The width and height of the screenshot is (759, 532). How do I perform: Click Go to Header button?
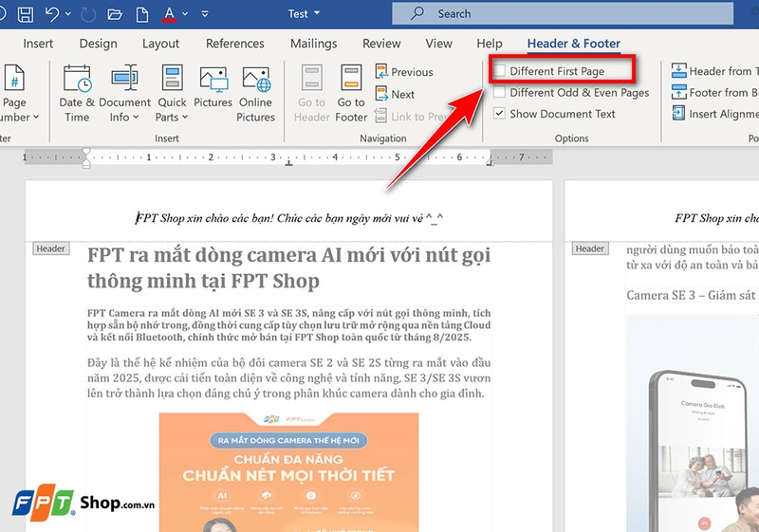pos(312,94)
